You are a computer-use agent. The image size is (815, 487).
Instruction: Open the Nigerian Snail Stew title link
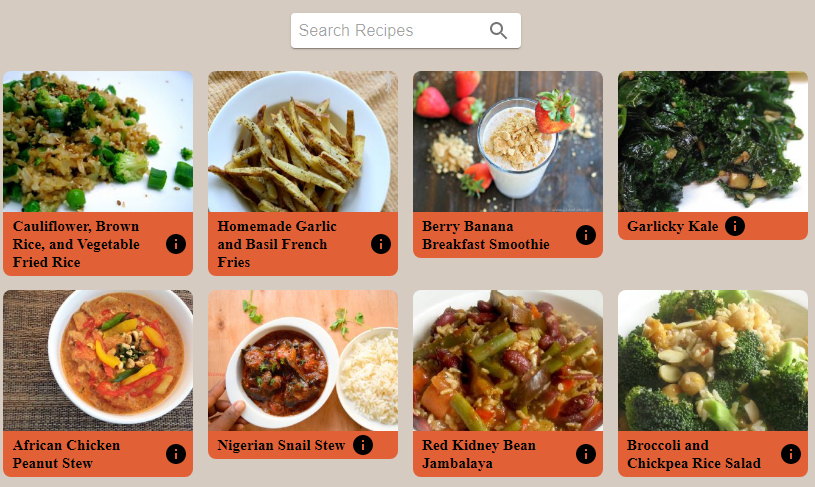pos(281,445)
